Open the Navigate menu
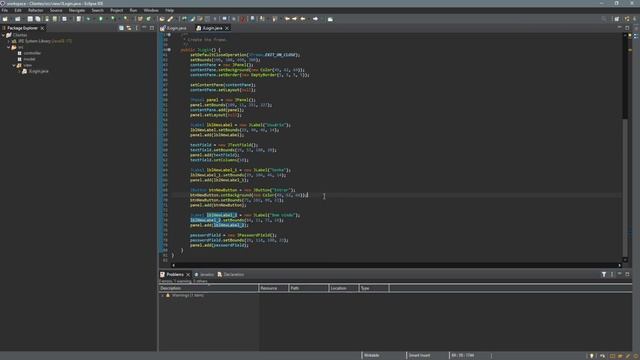640x360 pixels. (77, 10)
